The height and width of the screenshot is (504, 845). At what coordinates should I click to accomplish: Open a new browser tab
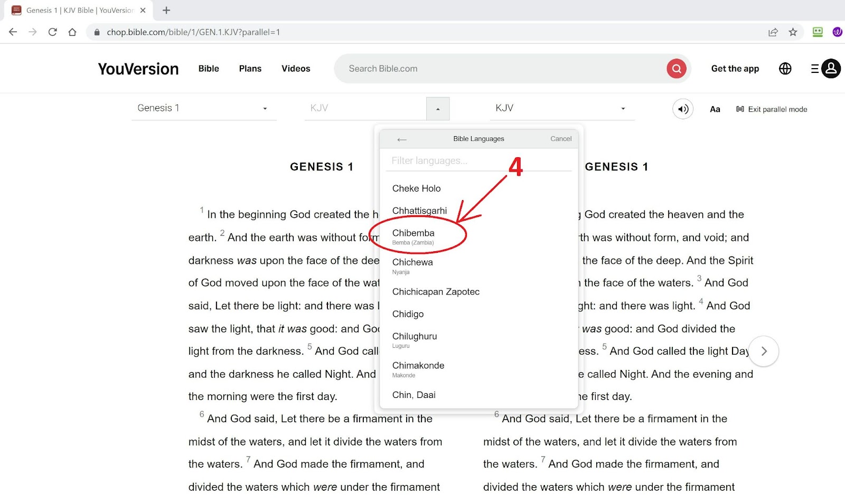click(x=166, y=10)
